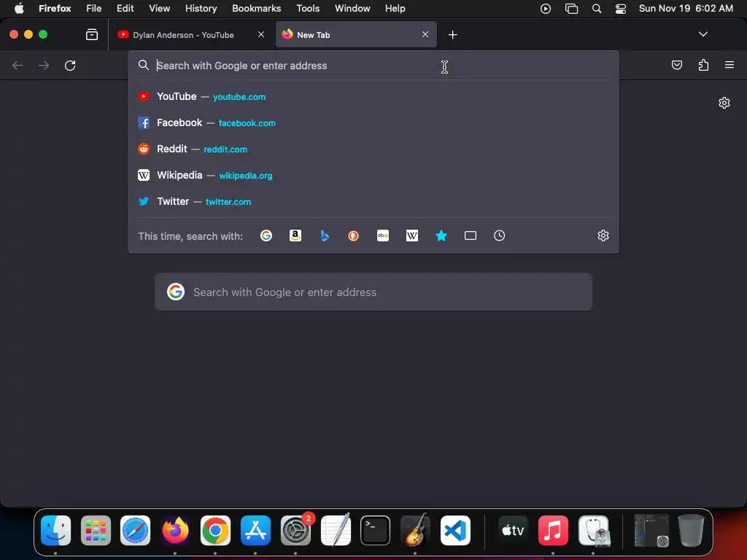Click the date and time in the menu bar

pyautogui.click(x=686, y=9)
